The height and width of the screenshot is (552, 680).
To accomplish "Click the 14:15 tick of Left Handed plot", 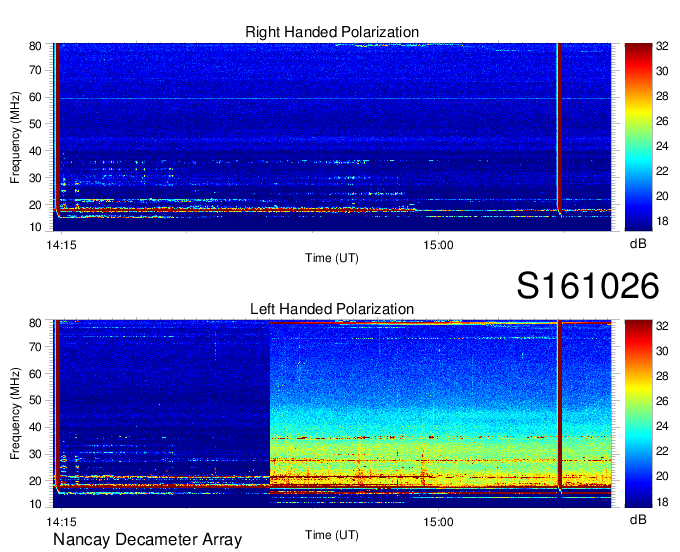I will point(61,522).
